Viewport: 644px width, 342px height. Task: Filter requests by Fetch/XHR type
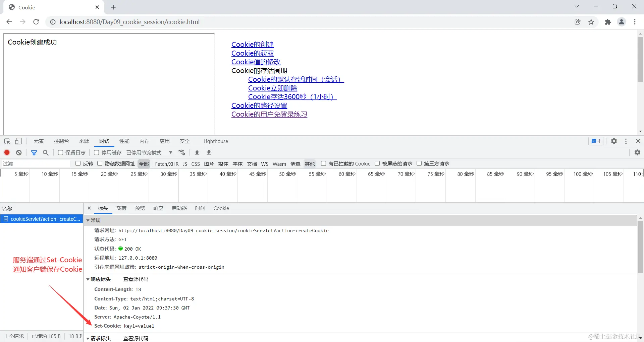[x=167, y=164]
